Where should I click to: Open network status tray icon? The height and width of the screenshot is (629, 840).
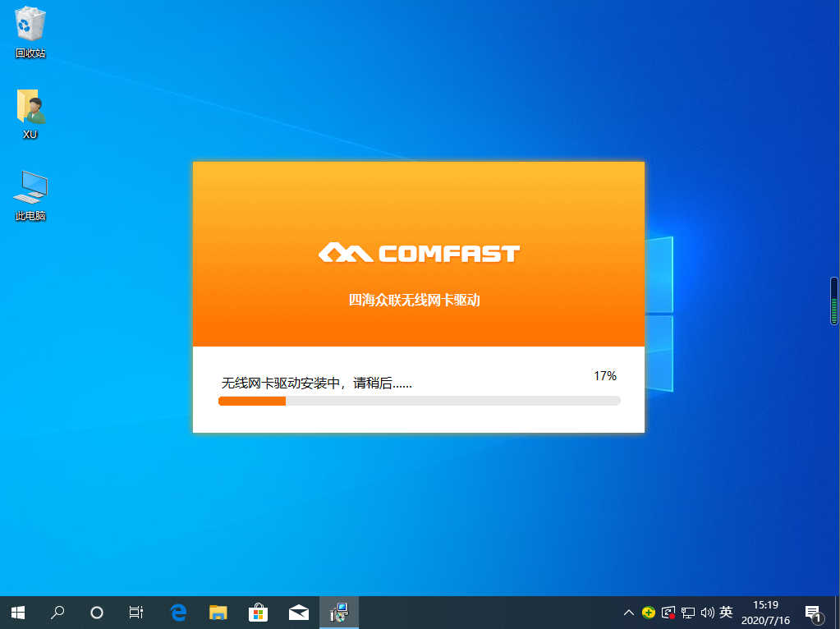[x=688, y=613]
